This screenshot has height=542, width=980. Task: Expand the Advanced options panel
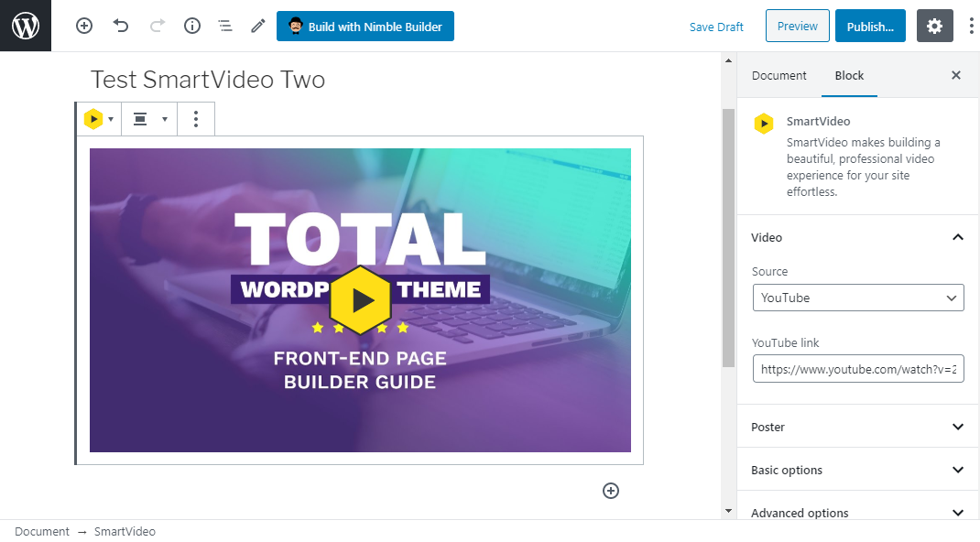857,513
